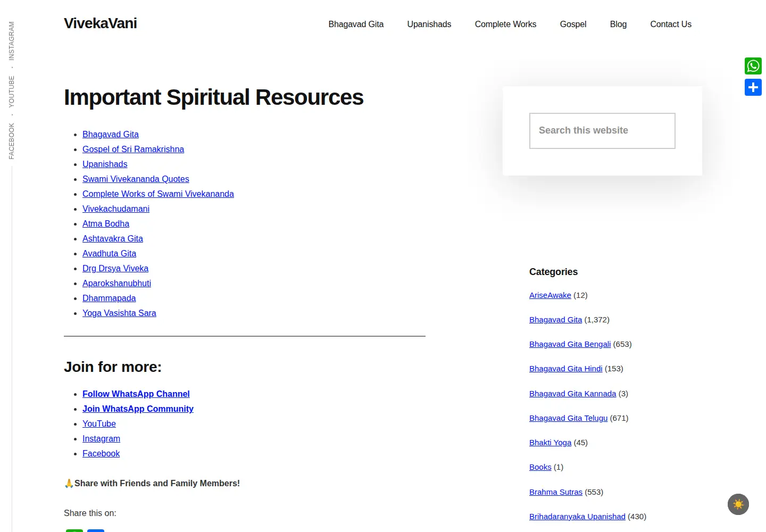The width and height of the screenshot is (766, 532).
Task: Open the Facebook vertical sidebar link
Action: click(x=12, y=141)
